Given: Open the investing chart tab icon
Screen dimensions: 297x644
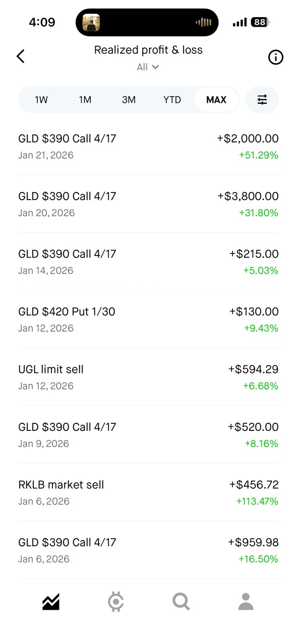Looking at the screenshot, I should [x=51, y=602].
